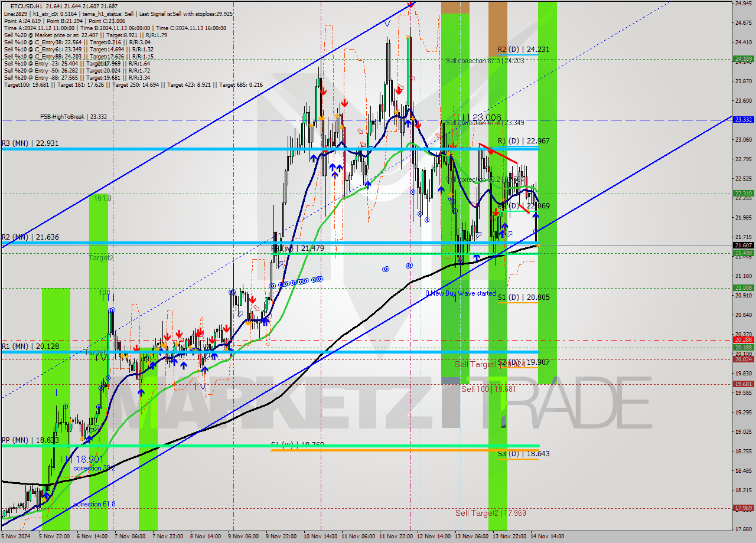Click the 'S2 (D) | 19.907' support label
Image resolution: width=756 pixels, height=543 pixels.
click(x=523, y=362)
